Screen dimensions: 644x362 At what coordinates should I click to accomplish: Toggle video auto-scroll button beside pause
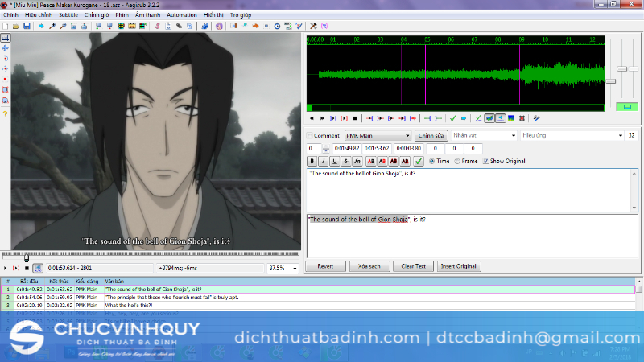[38, 268]
